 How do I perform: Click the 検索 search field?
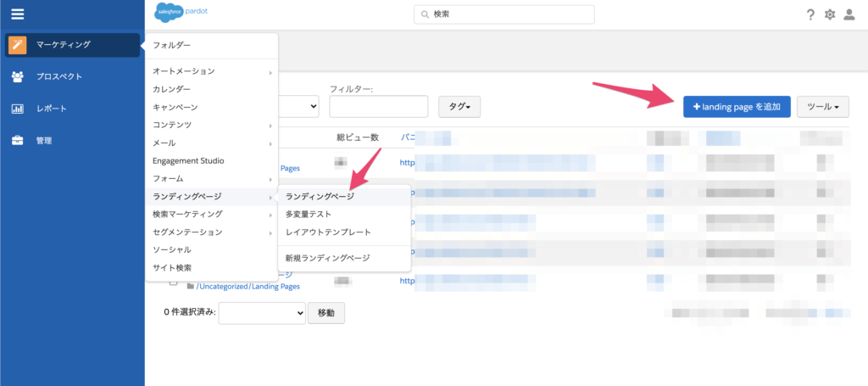pyautogui.click(x=504, y=15)
